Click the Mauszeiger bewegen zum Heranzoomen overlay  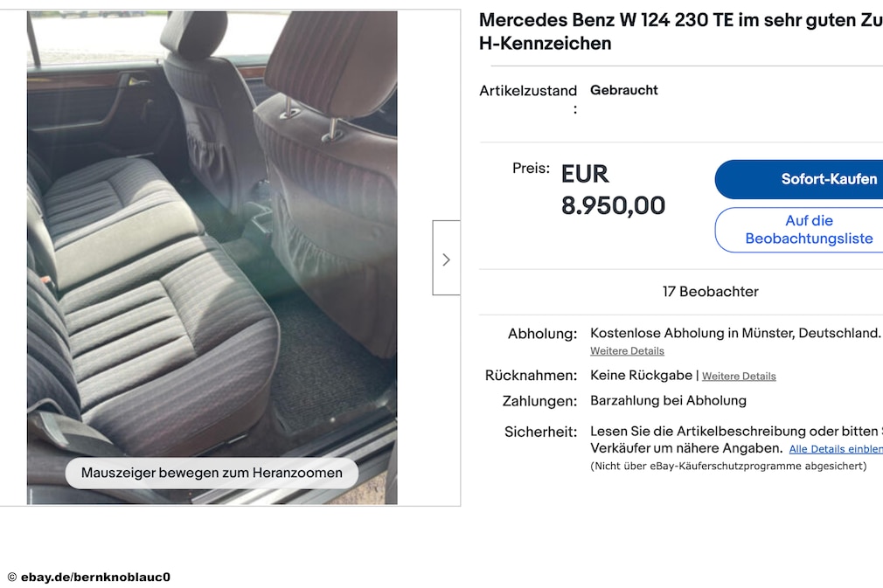tap(212, 473)
